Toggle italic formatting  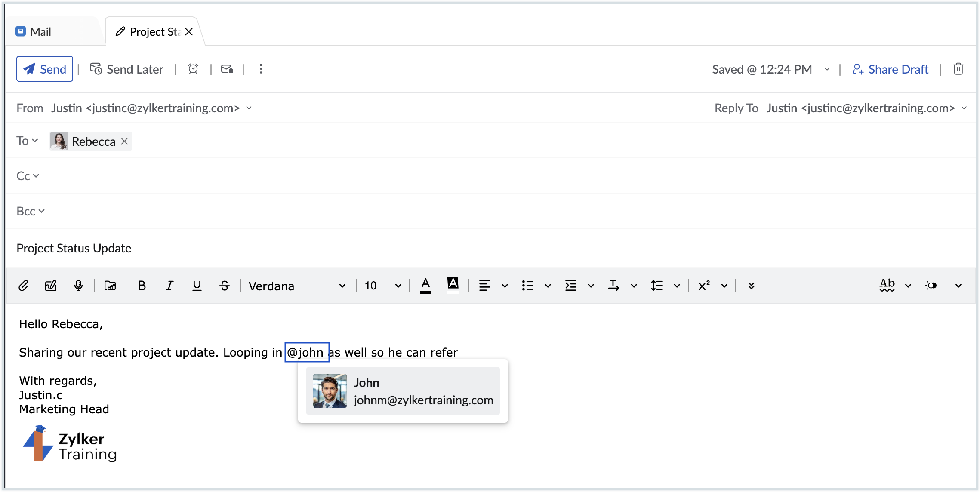[169, 286]
